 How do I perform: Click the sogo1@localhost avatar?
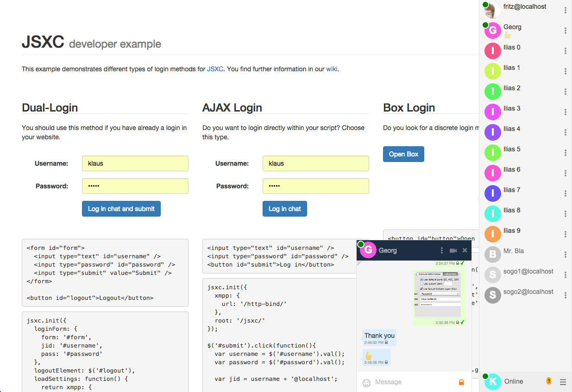(492, 275)
